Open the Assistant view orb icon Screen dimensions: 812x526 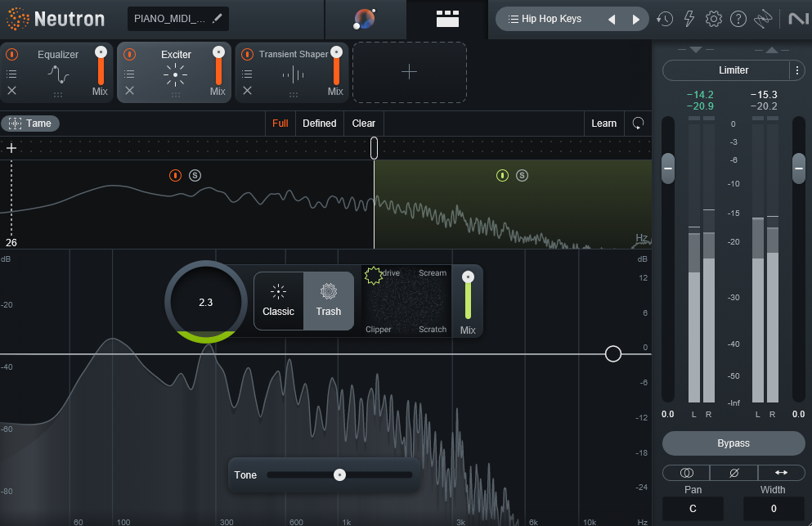tap(365, 20)
